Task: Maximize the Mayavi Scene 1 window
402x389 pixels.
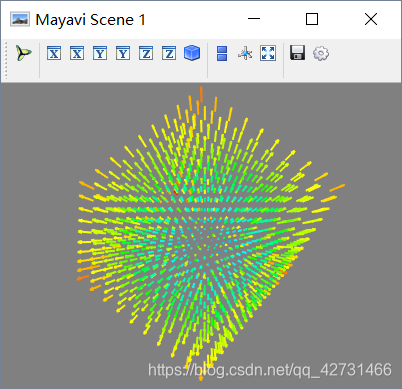Action: pos(312,19)
